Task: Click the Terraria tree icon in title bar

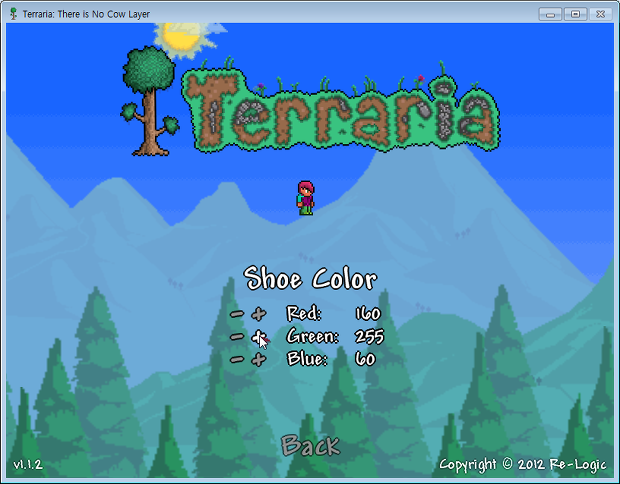Action: (13, 14)
